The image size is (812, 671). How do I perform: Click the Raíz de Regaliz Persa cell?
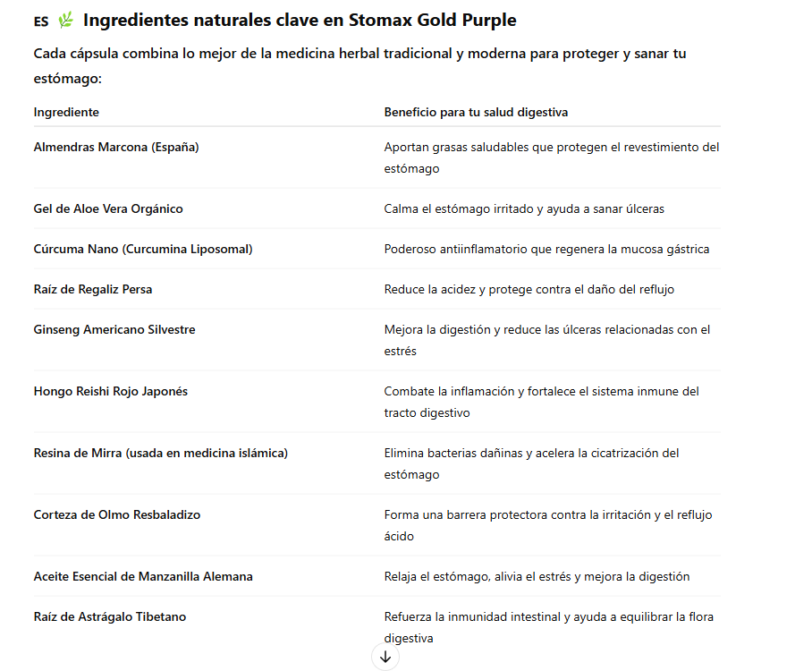[93, 289]
